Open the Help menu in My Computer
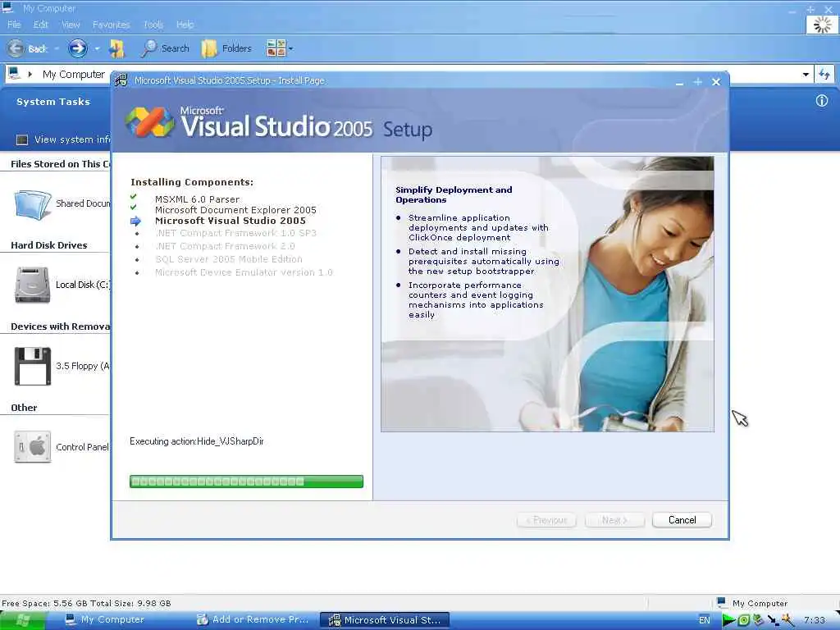 pos(185,25)
